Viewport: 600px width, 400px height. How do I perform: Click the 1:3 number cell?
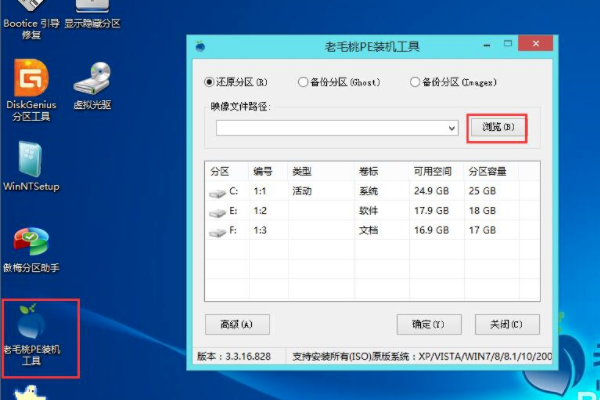coord(260,230)
